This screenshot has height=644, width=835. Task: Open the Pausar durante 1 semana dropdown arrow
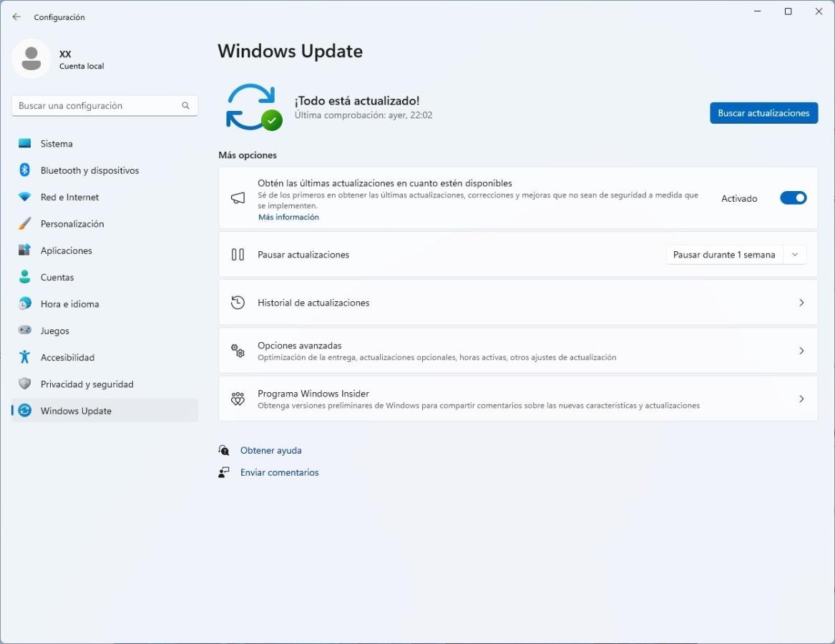794,255
